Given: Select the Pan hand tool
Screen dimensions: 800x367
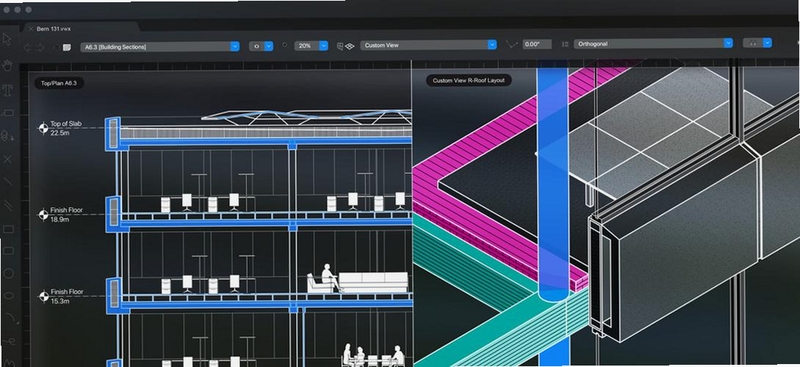Looking at the screenshot, I should 7,65.
